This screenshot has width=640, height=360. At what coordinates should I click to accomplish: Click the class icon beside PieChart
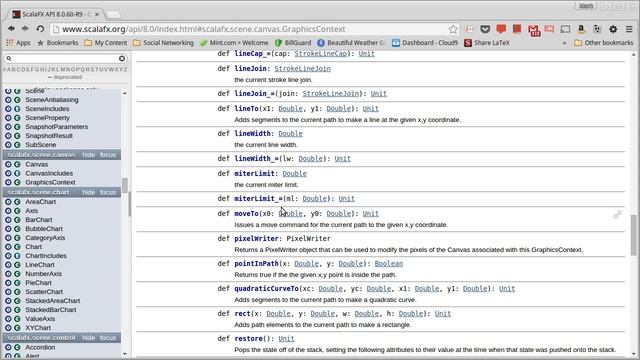tap(17, 282)
